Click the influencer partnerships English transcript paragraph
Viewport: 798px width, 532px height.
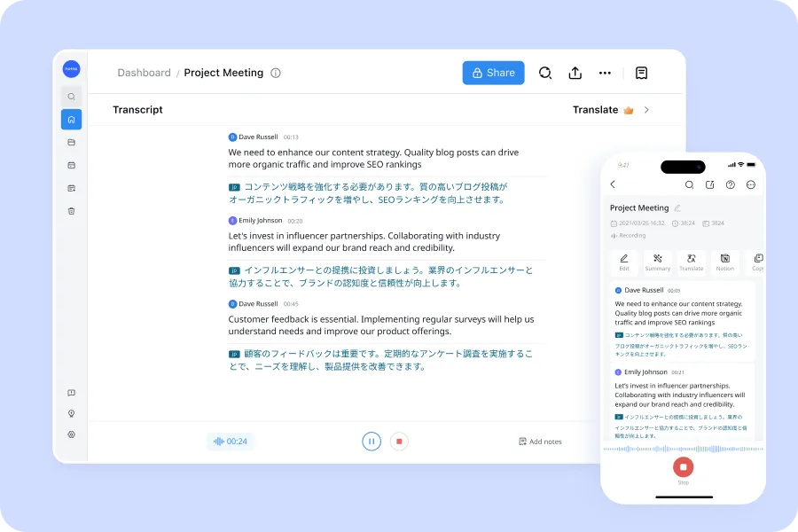point(364,242)
